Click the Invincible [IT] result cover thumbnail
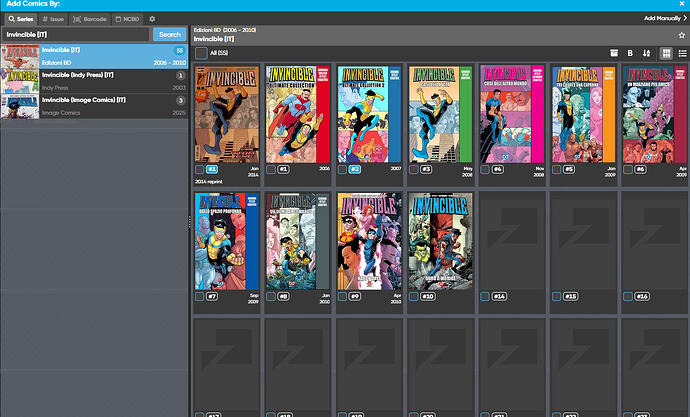This screenshot has width=690, height=417. pos(20,56)
